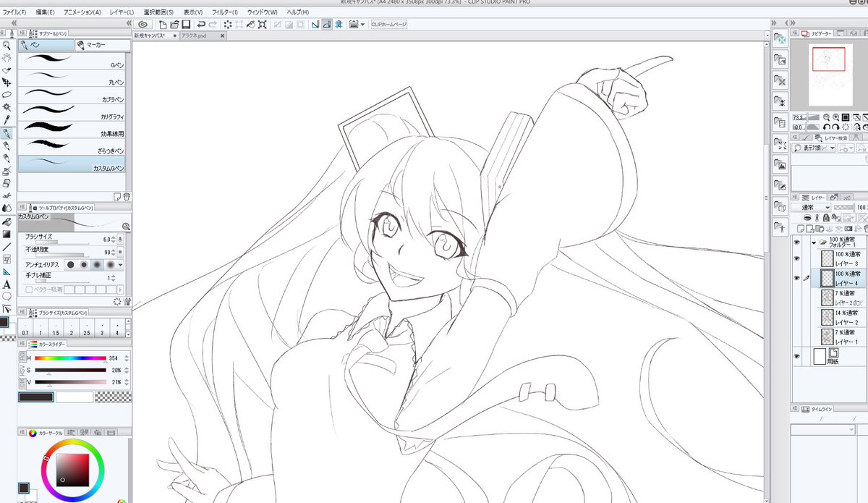Select Gペン sub tool
The width and height of the screenshot is (868, 503).
72,62
